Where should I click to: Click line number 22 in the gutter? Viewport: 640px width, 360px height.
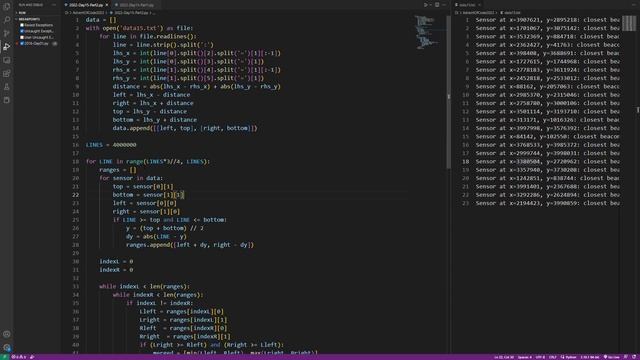click(76, 195)
